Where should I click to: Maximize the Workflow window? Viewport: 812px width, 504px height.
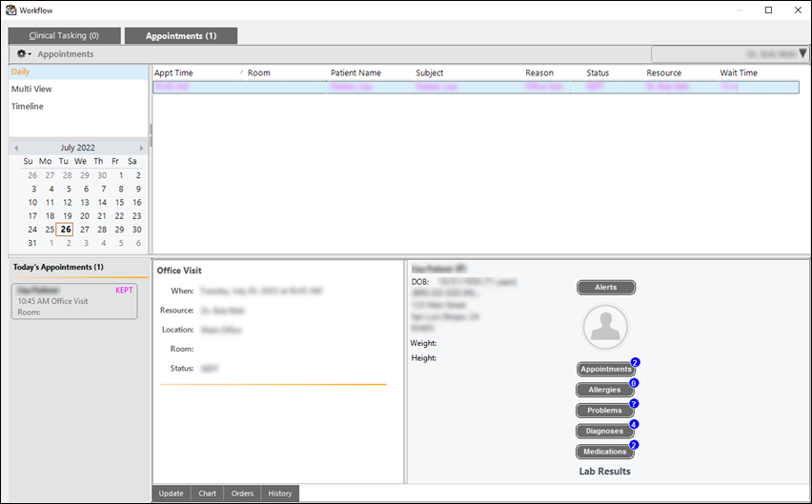tap(768, 10)
